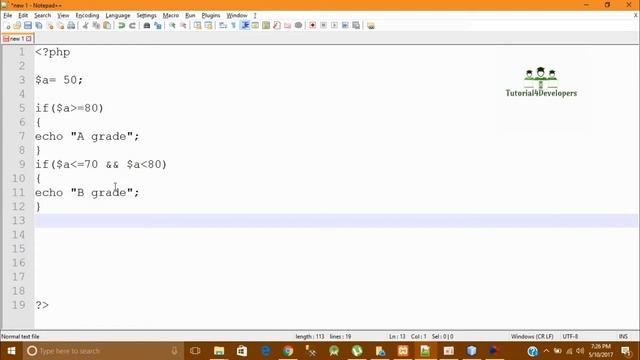Click 'Normal text file' in the status bar
Screen dimensions: 640x360
coord(20,337)
